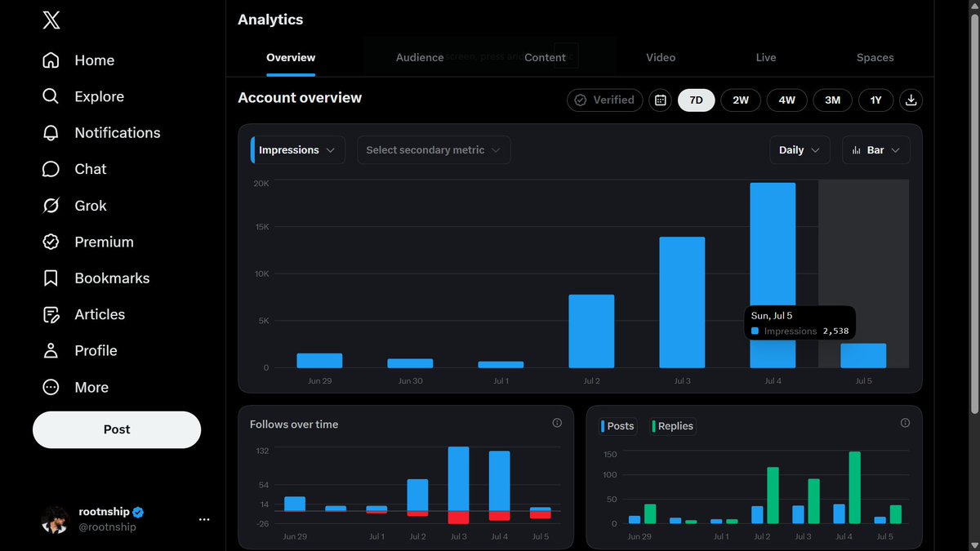Open Home from sidebar
Screen dimensions: 980x551
pos(78,60)
